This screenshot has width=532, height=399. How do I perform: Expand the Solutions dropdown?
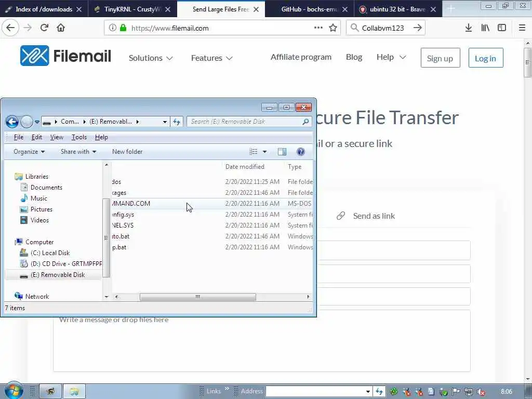pyautogui.click(x=151, y=58)
